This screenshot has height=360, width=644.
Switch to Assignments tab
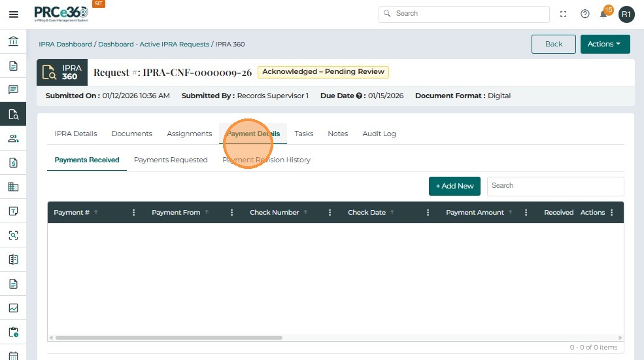(x=190, y=134)
